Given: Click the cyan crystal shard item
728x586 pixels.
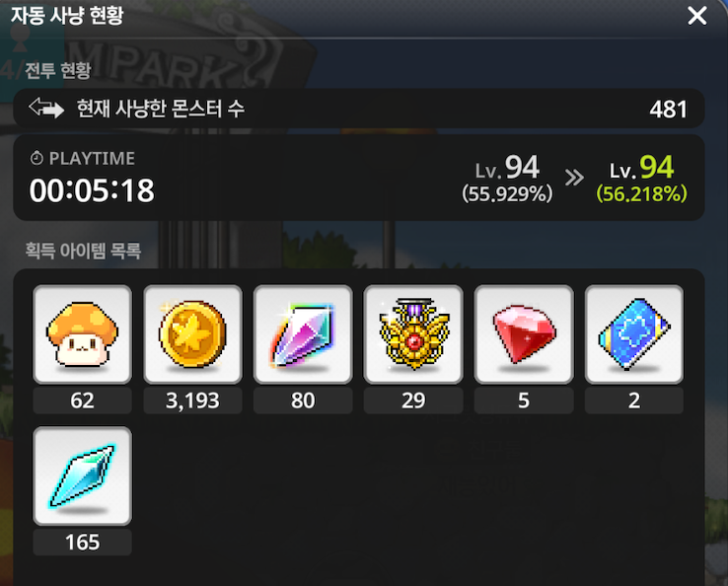Looking at the screenshot, I should click(x=82, y=476).
